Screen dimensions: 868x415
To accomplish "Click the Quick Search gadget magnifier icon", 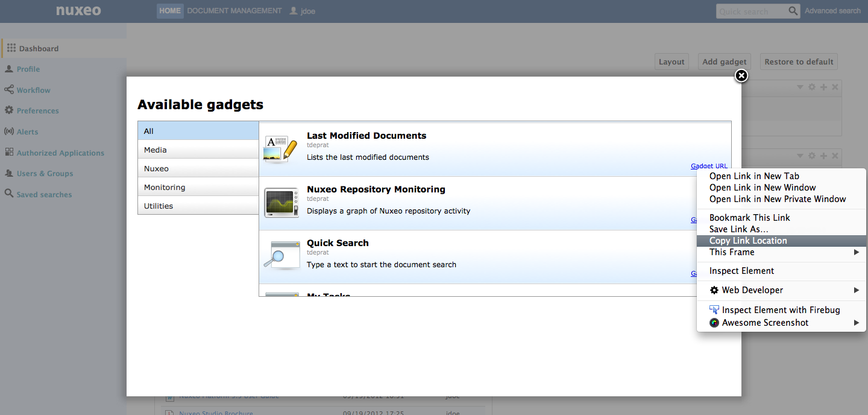I will pyautogui.click(x=281, y=256).
